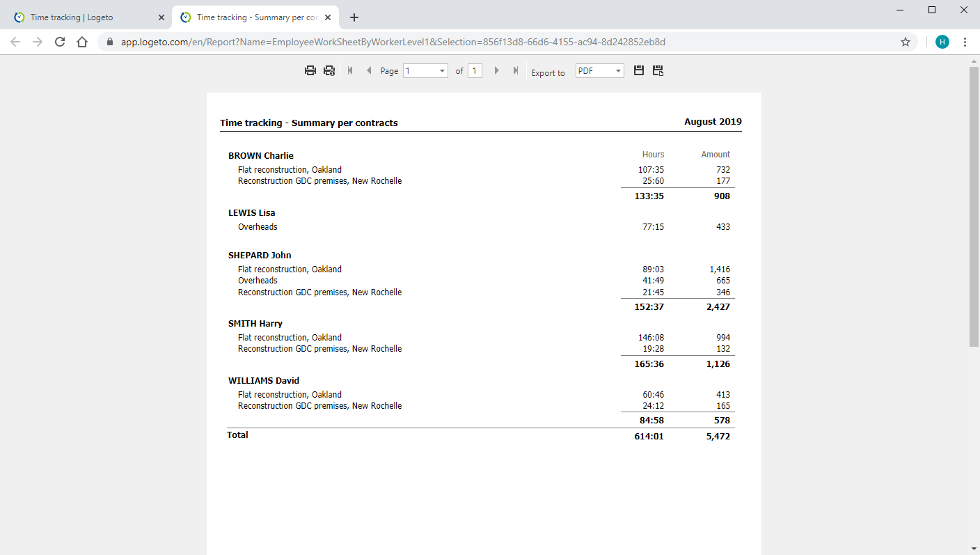Open the Chrome three-dot menu
Viewport: 980px width, 555px height.
coord(965,42)
